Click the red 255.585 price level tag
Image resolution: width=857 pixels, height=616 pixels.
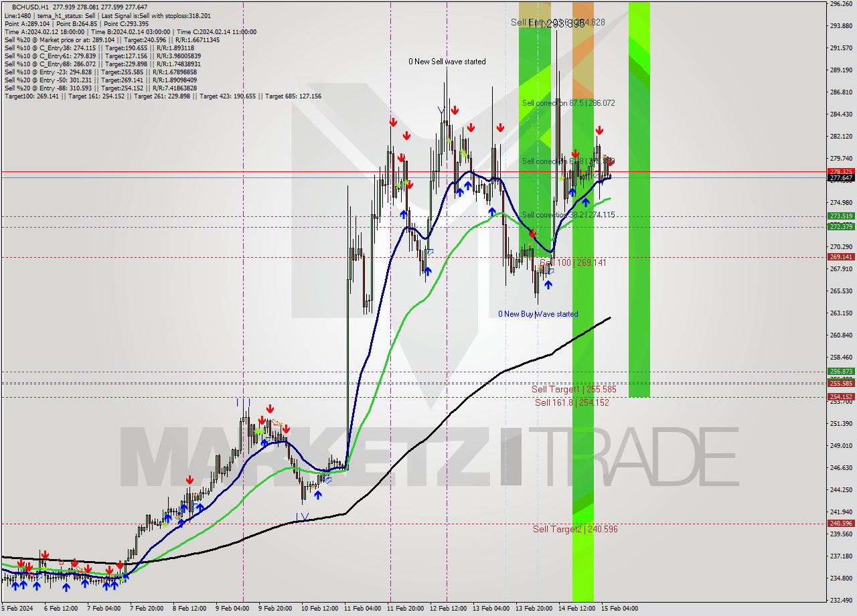(842, 383)
